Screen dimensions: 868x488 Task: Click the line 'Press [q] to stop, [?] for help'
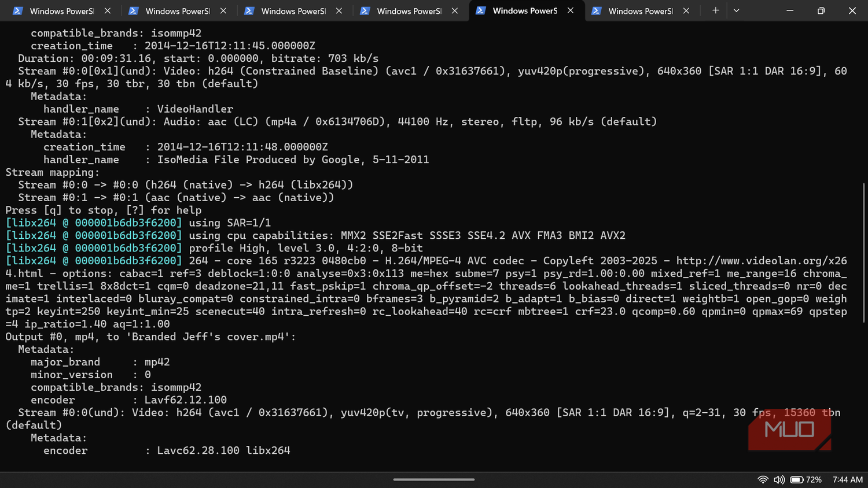[104, 210]
